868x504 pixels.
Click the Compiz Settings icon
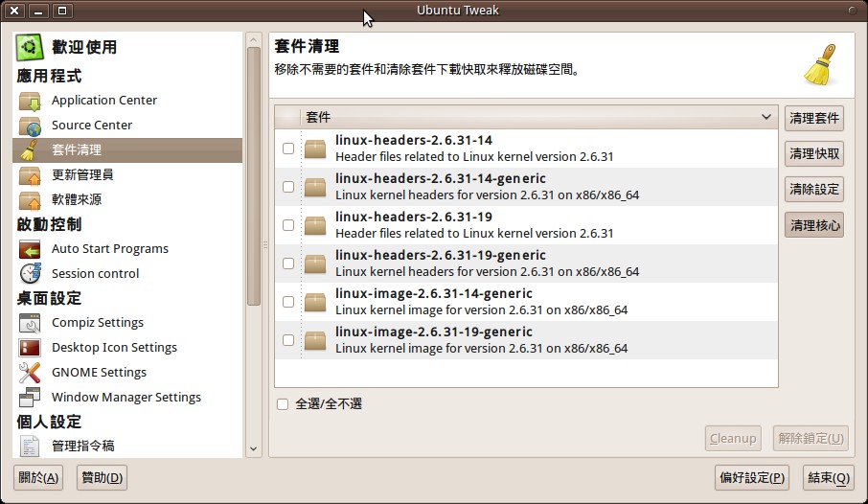pyautogui.click(x=30, y=323)
